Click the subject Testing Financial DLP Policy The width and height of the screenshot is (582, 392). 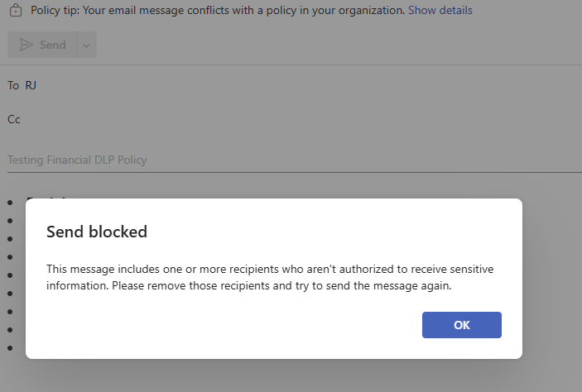(x=77, y=160)
